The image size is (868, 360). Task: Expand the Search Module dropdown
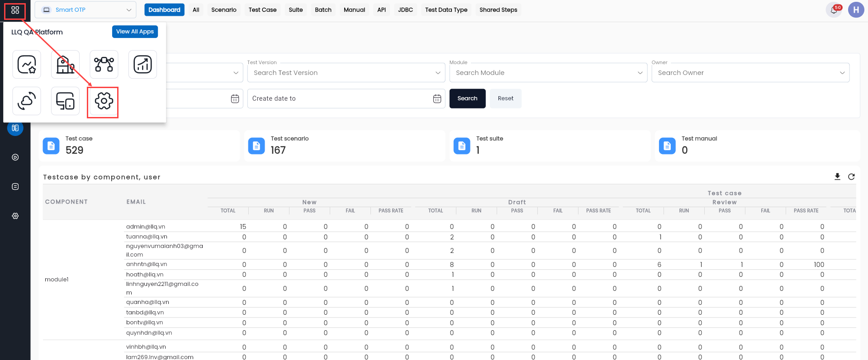548,73
